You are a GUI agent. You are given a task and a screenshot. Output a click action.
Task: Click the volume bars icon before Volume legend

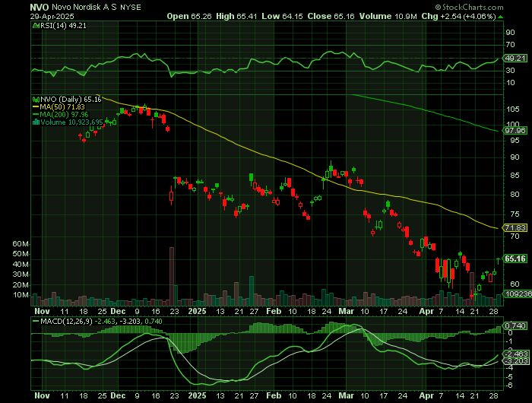(x=36, y=122)
